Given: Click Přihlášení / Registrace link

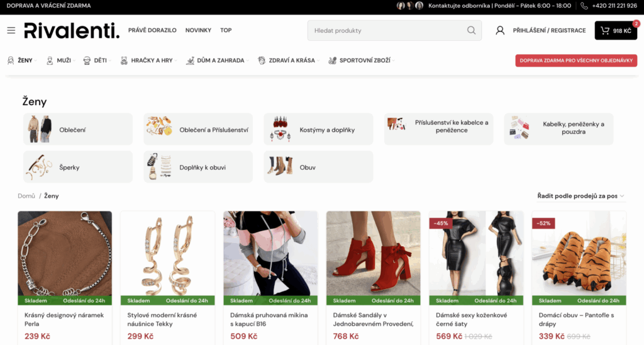Looking at the screenshot, I should 549,30.
